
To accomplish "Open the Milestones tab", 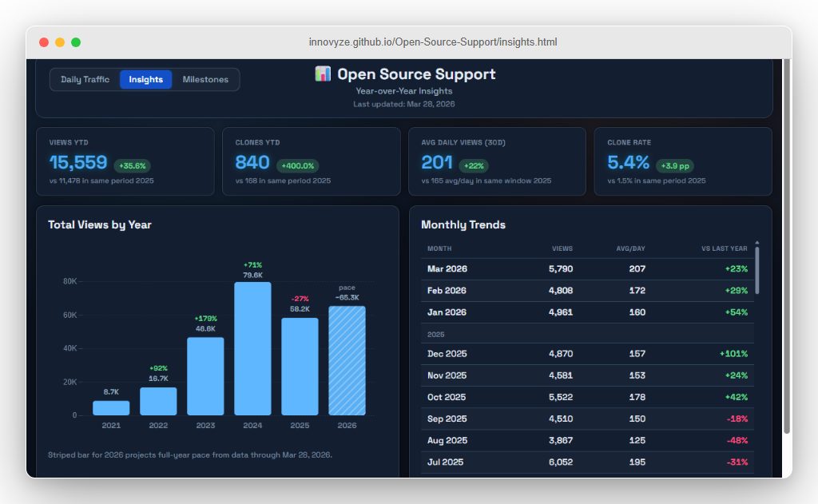I will tap(205, 79).
